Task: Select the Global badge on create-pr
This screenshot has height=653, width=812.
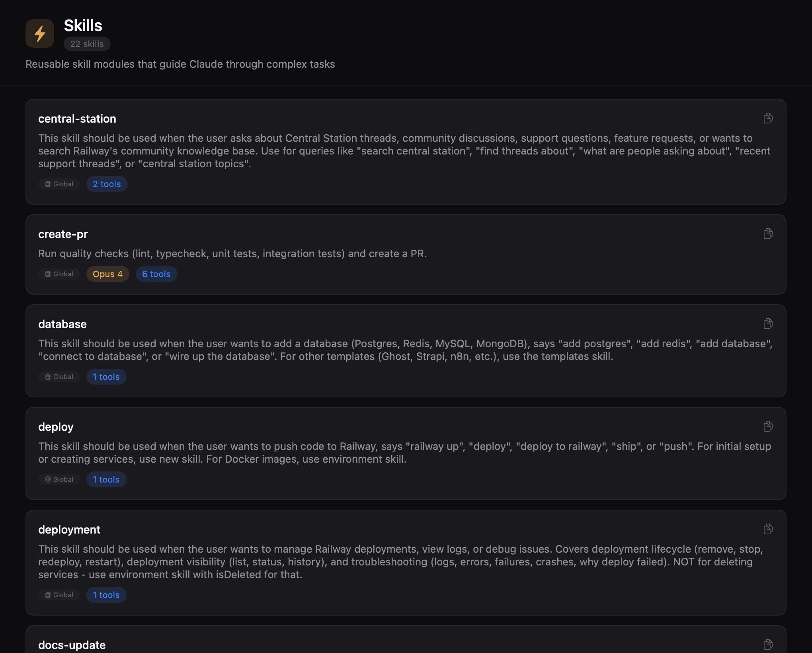Action: (59, 274)
